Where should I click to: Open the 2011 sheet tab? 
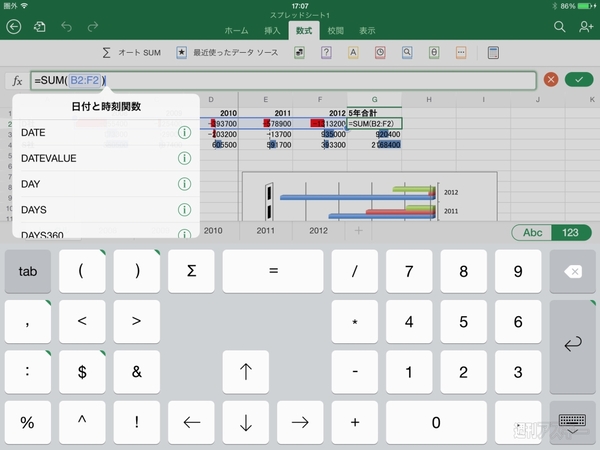(x=266, y=231)
